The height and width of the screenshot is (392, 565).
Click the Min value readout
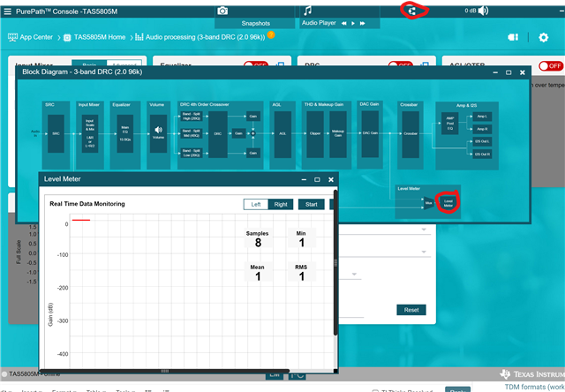coord(302,243)
